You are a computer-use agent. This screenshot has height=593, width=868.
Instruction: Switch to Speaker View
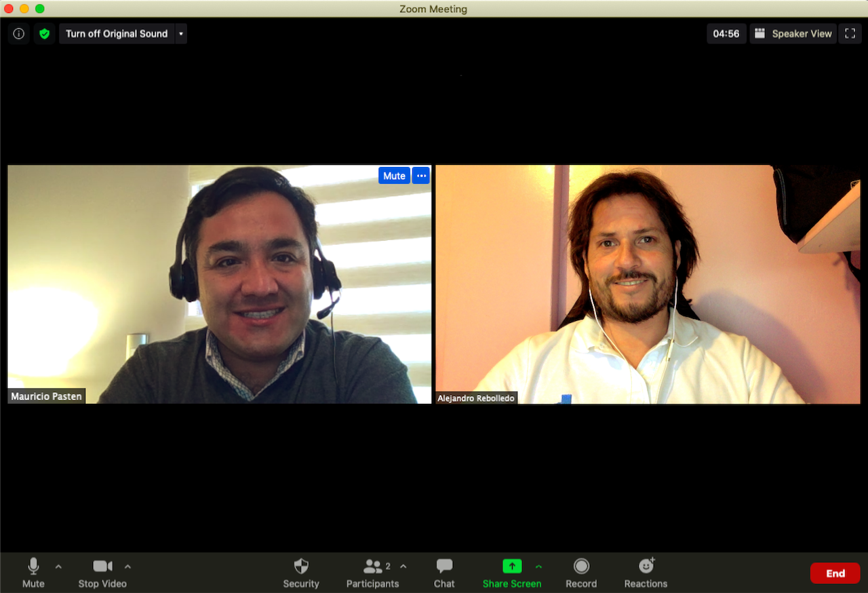(793, 33)
